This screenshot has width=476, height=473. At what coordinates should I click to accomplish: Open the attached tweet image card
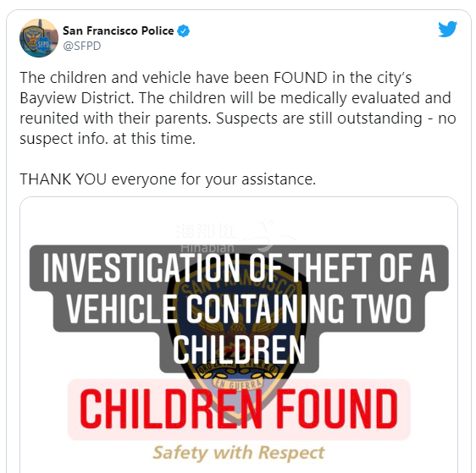[x=239, y=335]
